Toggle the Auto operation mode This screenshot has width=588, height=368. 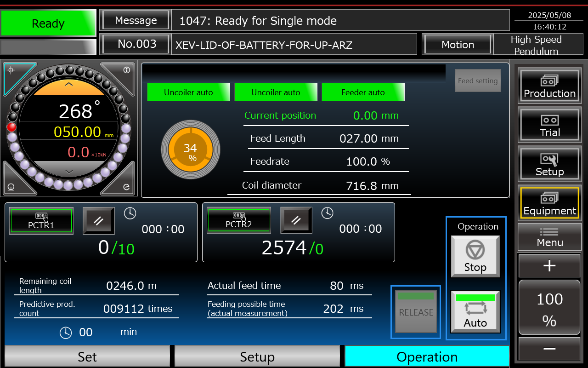[x=475, y=311]
